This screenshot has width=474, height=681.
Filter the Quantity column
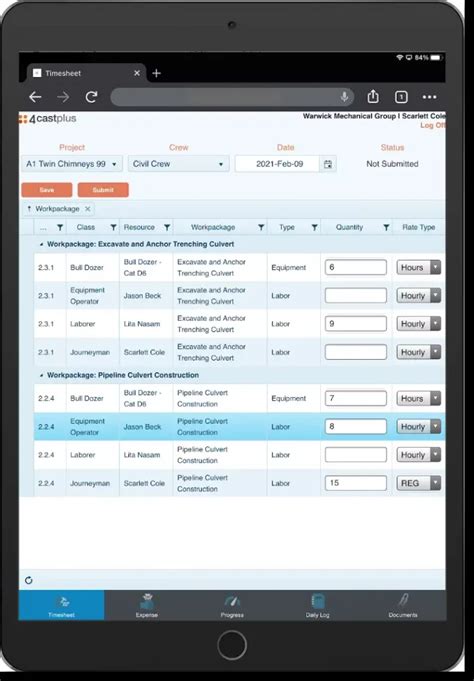(x=386, y=227)
